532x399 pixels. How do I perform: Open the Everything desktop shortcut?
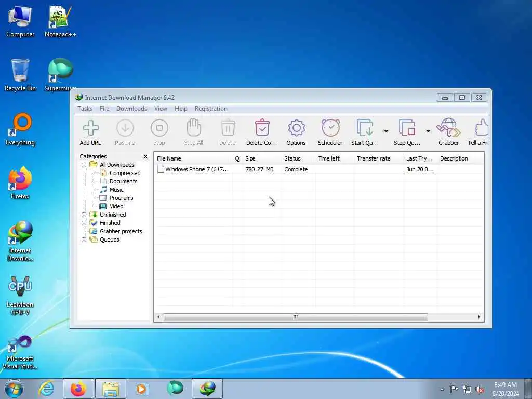20,129
